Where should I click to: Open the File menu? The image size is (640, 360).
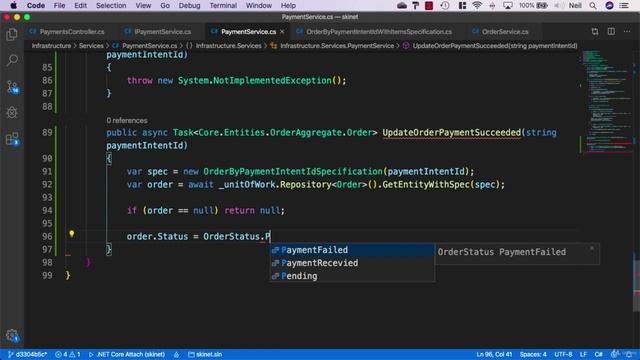click(x=59, y=5)
